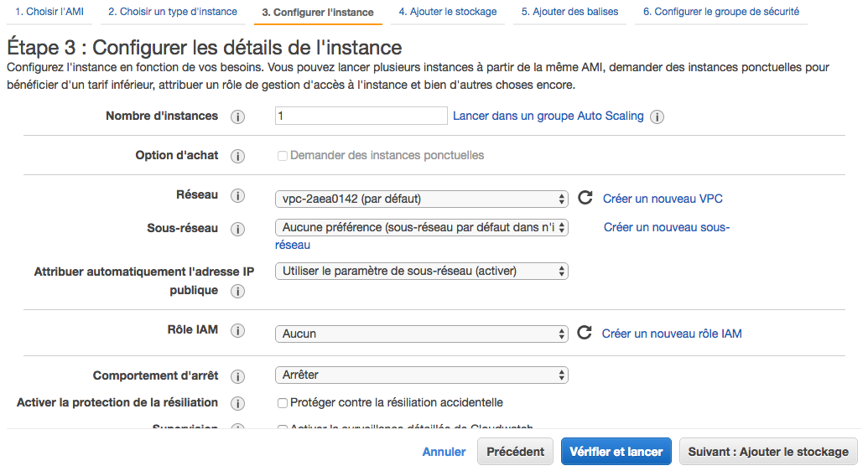Expand the Rôle IAM dropdown

tap(421, 334)
